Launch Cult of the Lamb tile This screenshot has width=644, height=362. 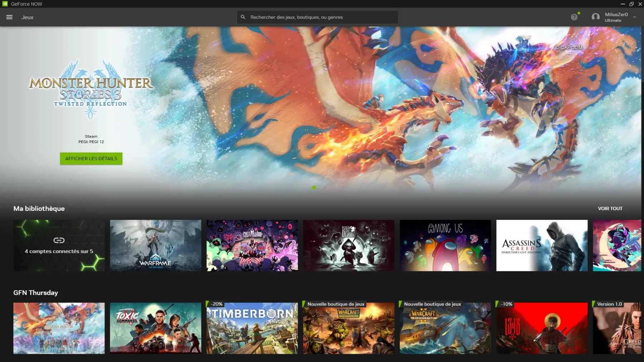pyautogui.click(x=252, y=246)
